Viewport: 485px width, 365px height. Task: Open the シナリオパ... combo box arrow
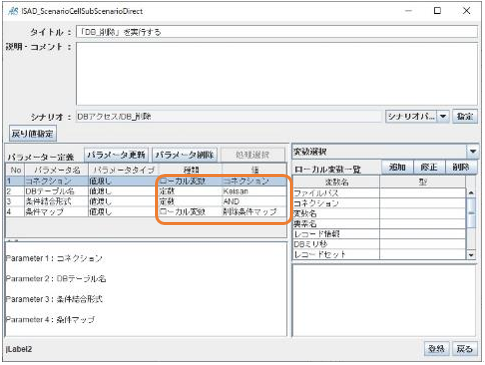coord(443,116)
